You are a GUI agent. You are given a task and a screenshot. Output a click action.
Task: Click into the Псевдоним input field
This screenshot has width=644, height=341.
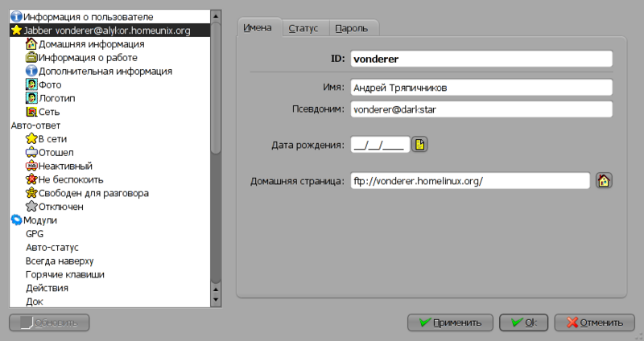coord(480,109)
